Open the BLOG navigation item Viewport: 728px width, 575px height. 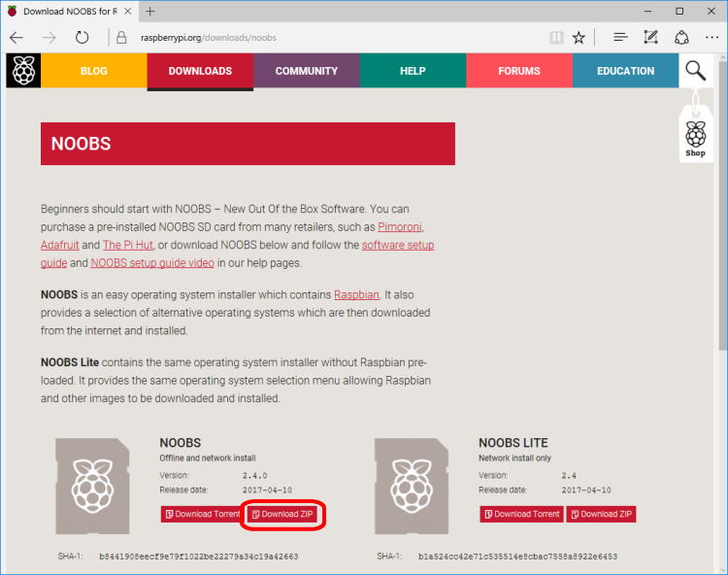click(94, 71)
